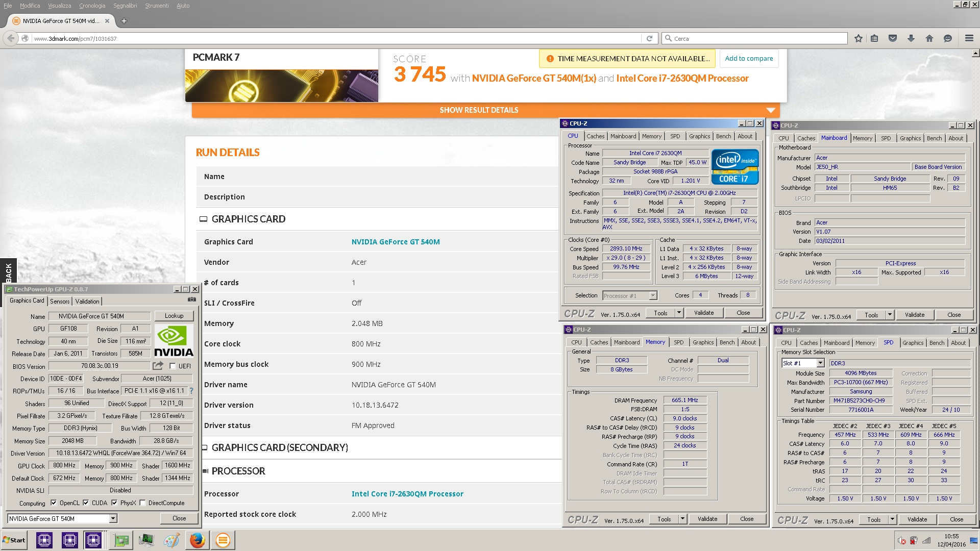This screenshot has width=980, height=551.
Task: Open the NVIDIA GeForce GT 540M graphics card link
Action: [x=396, y=242]
